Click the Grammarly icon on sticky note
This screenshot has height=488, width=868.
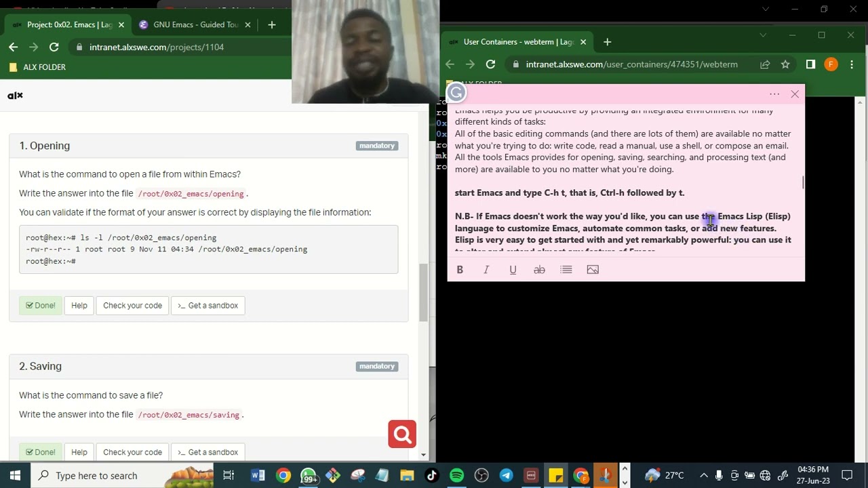456,93
